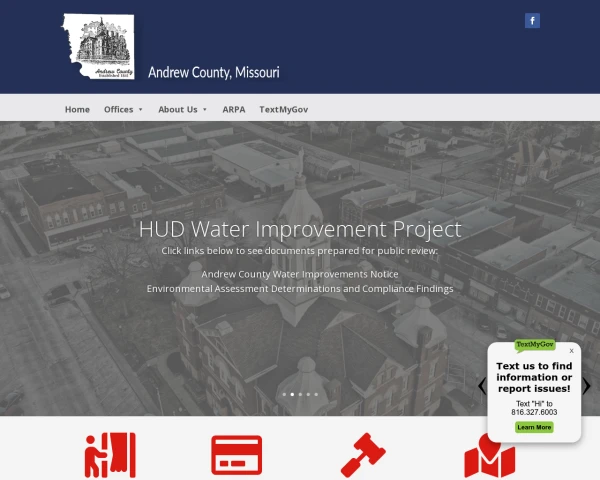Open the ARPA menu item
The image size is (600, 480).
point(234,109)
